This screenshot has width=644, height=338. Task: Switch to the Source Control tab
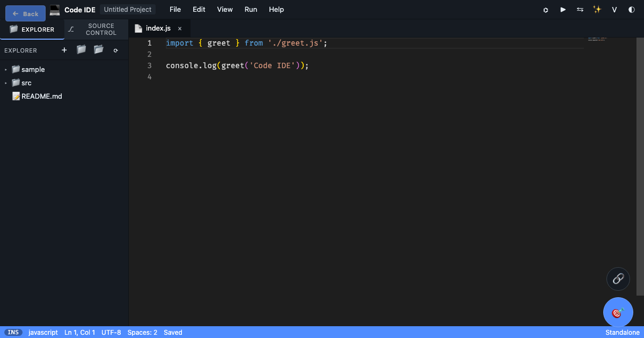point(97,30)
